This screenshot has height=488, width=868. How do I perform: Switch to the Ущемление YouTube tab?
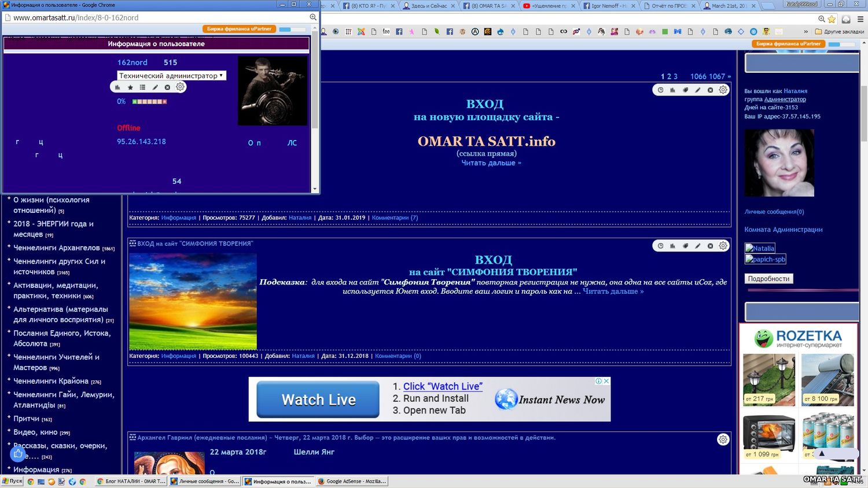point(549,6)
